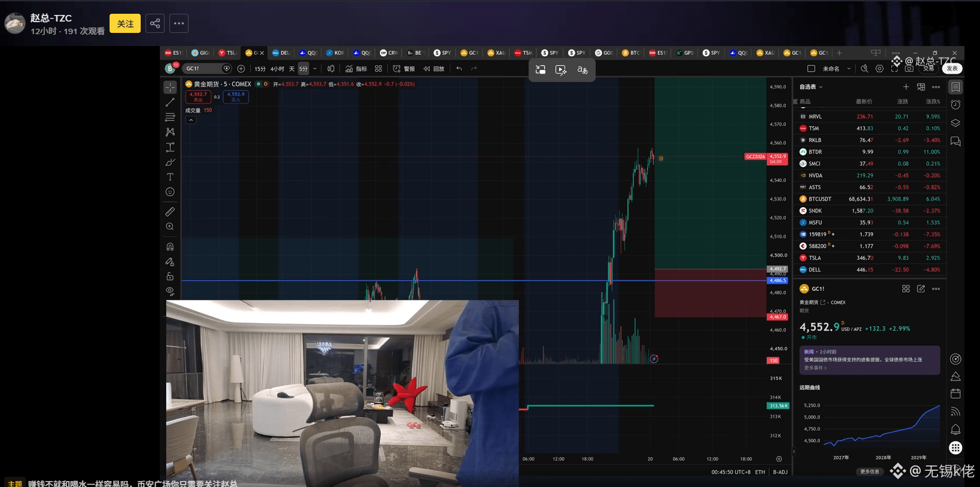
Task: Open the chats panel in sidebar
Action: (955, 142)
